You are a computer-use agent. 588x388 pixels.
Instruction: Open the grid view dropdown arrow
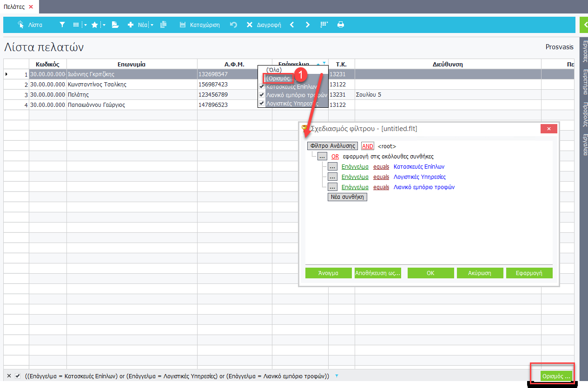[85, 25]
